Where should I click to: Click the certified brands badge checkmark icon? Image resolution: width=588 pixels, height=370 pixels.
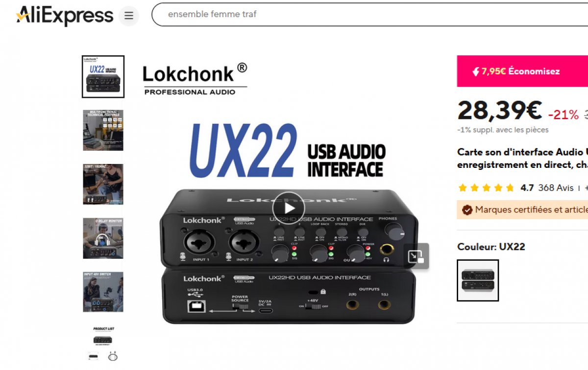467,209
